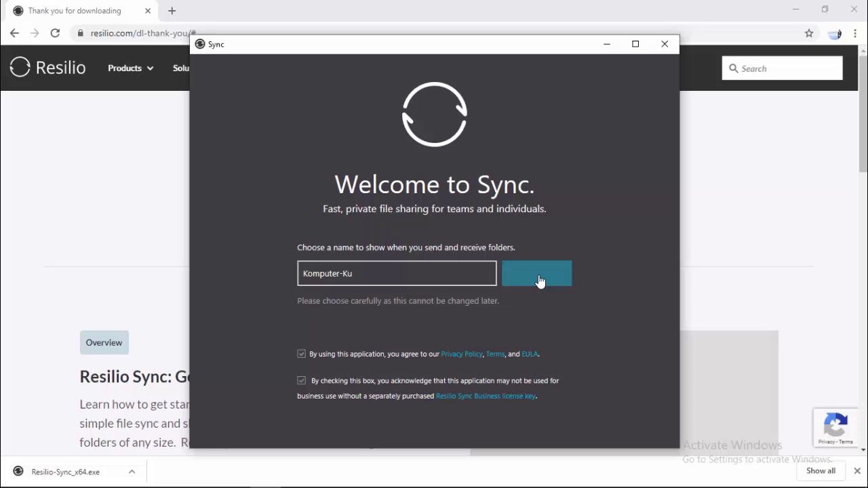Select the 'Thank you for downloading' tab

tap(80, 11)
